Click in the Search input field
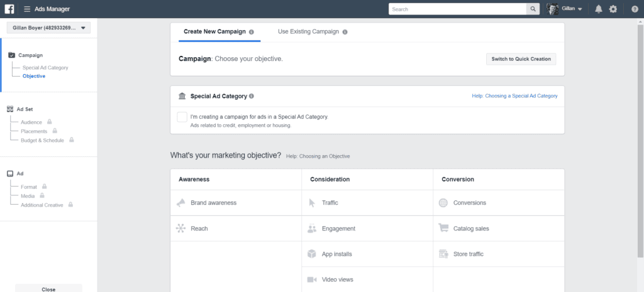The height and width of the screenshot is (292, 644). (x=458, y=9)
